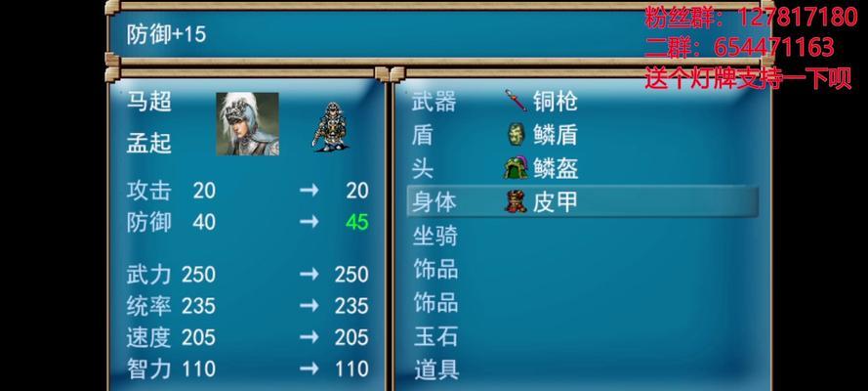Click the 鳞盾 scale shield icon
Screen dimensions: 868x391
tap(516, 135)
